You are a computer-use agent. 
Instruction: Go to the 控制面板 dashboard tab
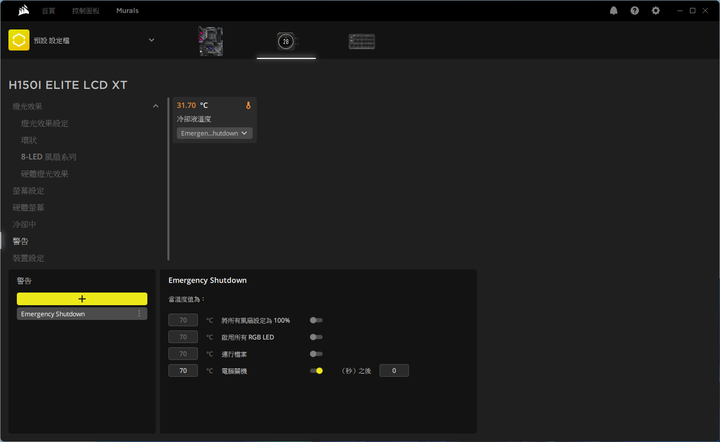pyautogui.click(x=85, y=11)
